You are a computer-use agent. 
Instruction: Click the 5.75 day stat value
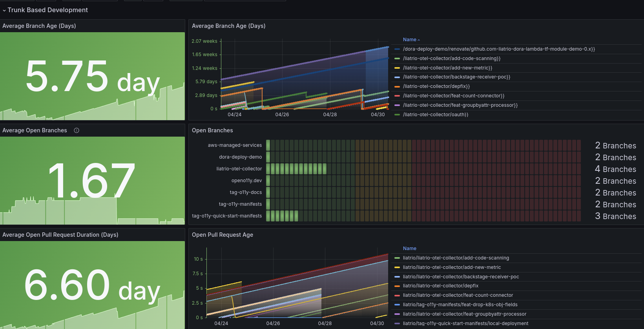click(x=93, y=77)
